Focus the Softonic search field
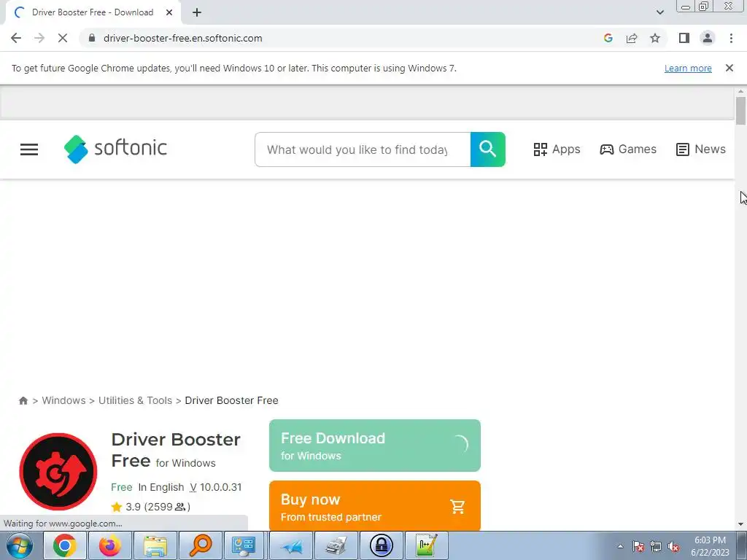The image size is (747, 560). (x=363, y=149)
